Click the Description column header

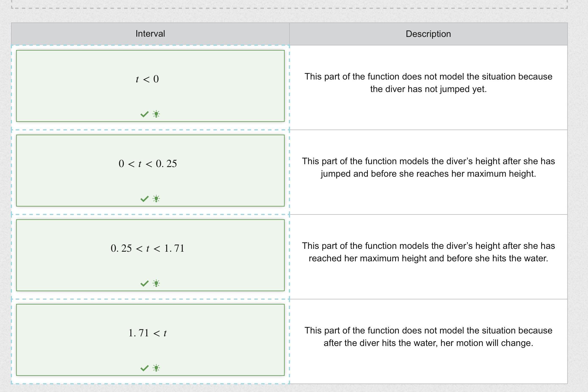(428, 34)
